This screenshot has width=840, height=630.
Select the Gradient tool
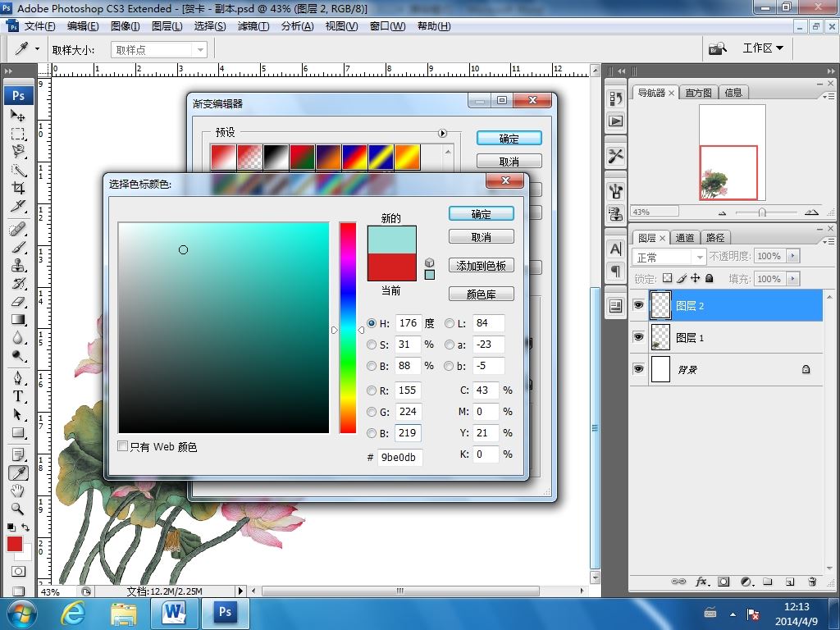(x=18, y=320)
